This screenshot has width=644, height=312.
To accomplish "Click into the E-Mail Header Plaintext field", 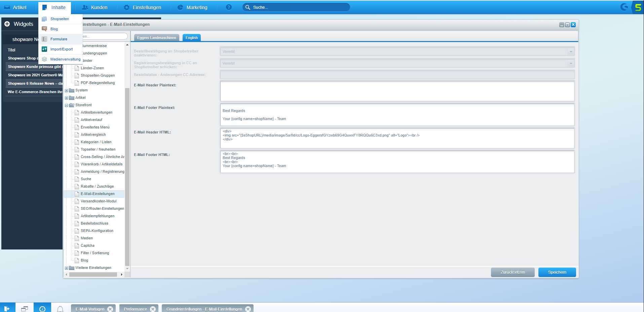I will pyautogui.click(x=397, y=91).
